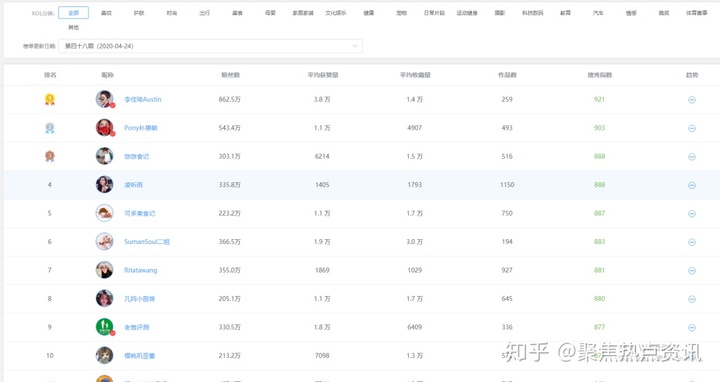
Task: Click trend icon in rank 5 row
Action: pyautogui.click(x=692, y=213)
